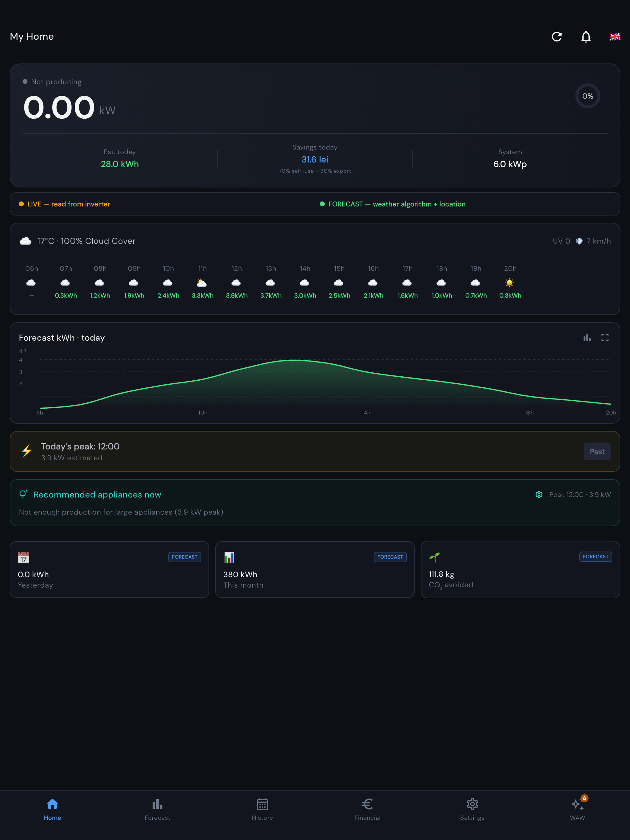The height and width of the screenshot is (840, 630).
Task: Open appliance settings gear beside Peak 12:00
Action: 539,494
